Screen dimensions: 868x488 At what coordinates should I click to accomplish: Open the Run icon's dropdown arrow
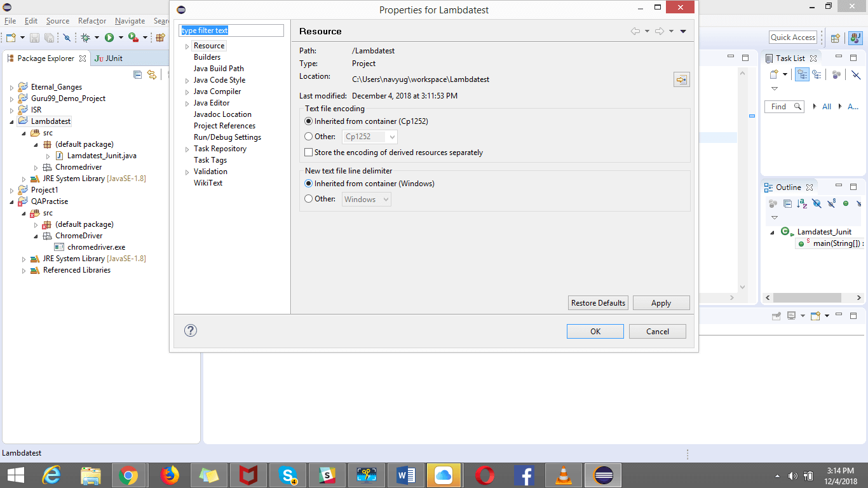pos(121,37)
